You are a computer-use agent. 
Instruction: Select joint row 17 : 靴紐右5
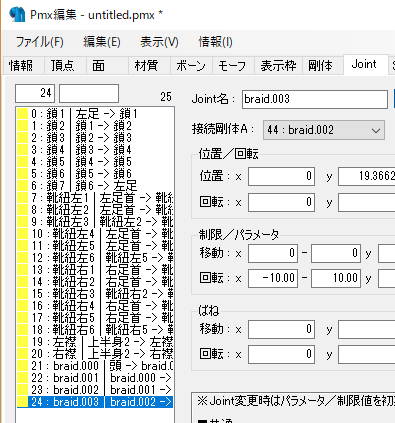pyautogui.click(x=95, y=318)
